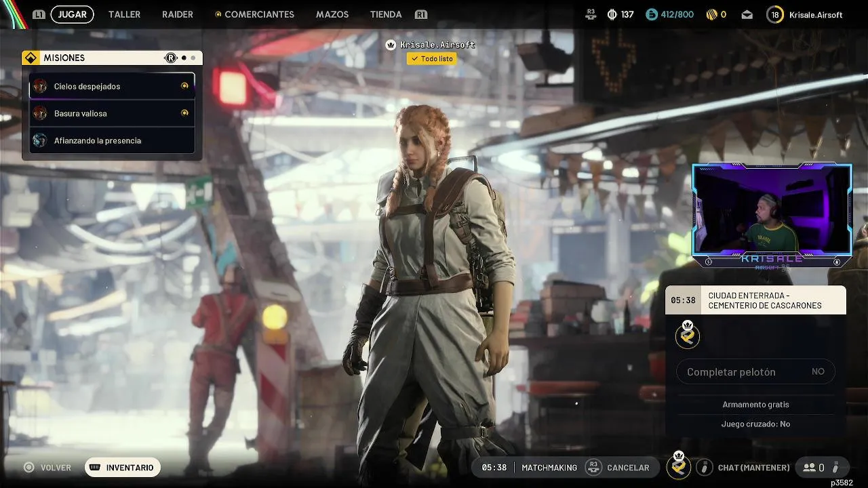Click the streamer webcam overlay
This screenshot has height=488, width=868.
[772, 214]
